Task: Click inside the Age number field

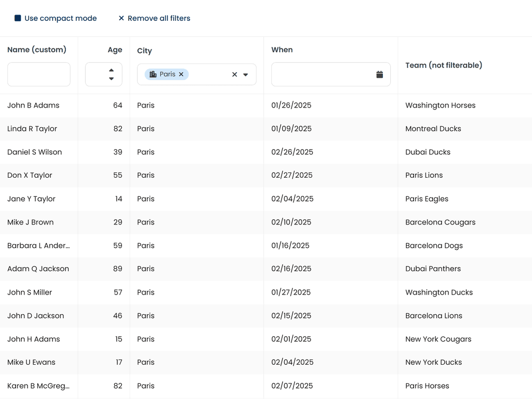Action: [96, 74]
